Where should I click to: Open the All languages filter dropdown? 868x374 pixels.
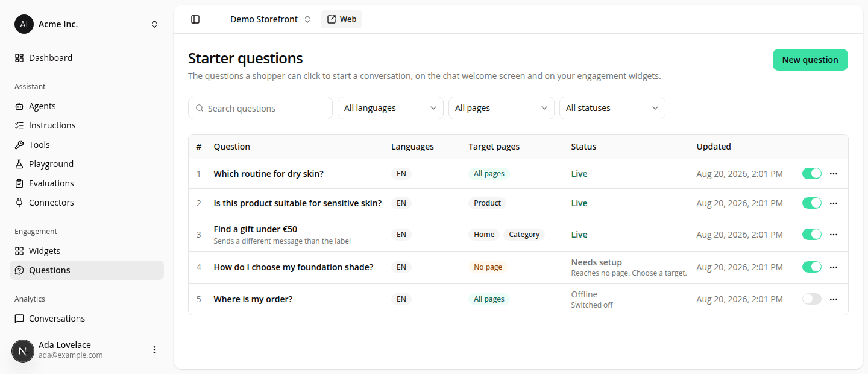[391, 108]
